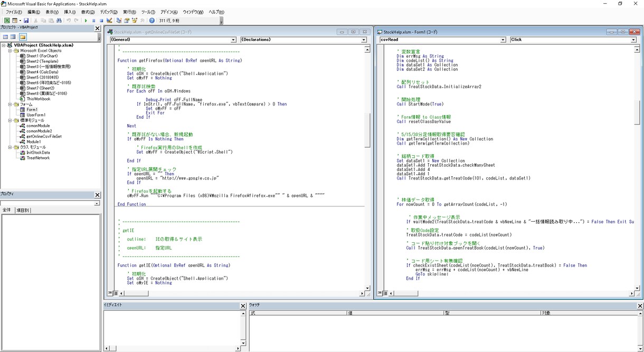The width and height of the screenshot is (644, 352).
Task: Click the 式 column header in Watch window
Action: click(x=298, y=313)
